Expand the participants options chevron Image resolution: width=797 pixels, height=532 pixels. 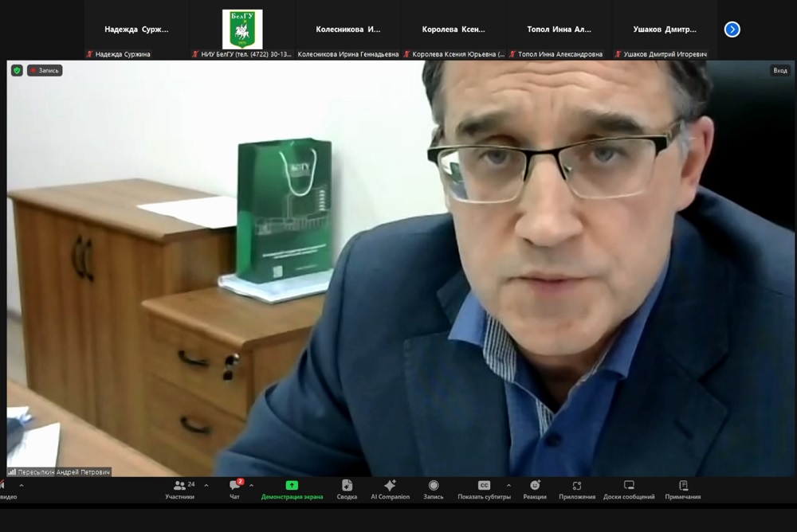(x=206, y=485)
